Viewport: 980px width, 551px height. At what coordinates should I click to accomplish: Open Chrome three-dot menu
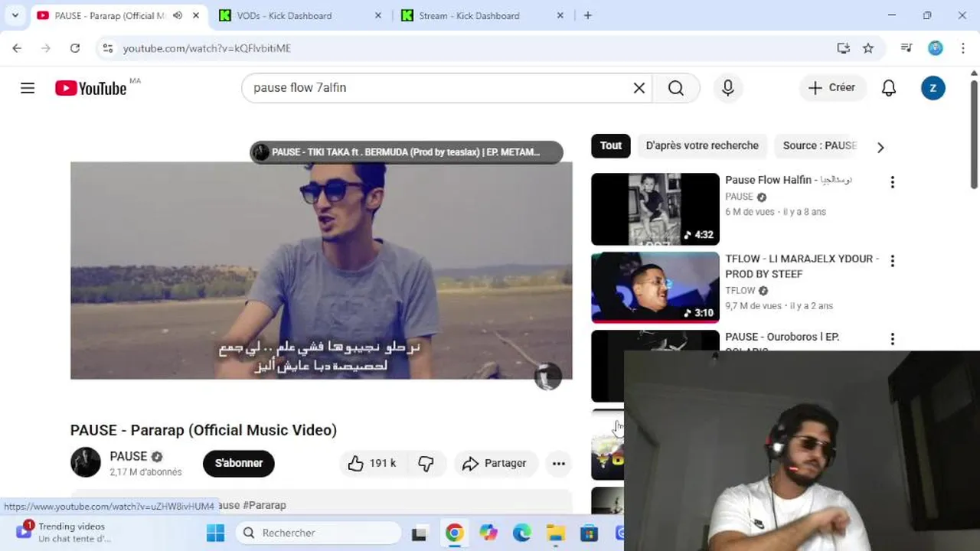point(962,48)
